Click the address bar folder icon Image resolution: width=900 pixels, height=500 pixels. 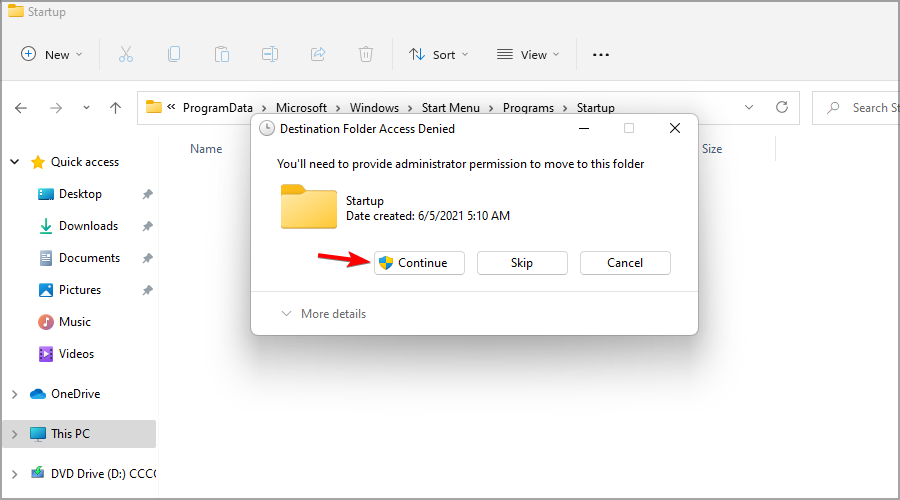pyautogui.click(x=153, y=107)
